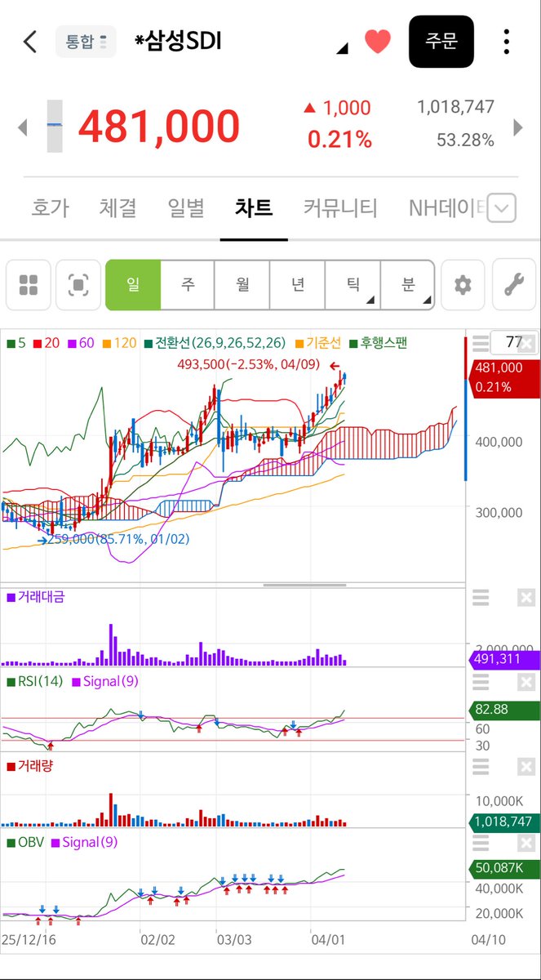Switch to 일별 tab
The height and width of the screenshot is (980, 541).
click(185, 207)
